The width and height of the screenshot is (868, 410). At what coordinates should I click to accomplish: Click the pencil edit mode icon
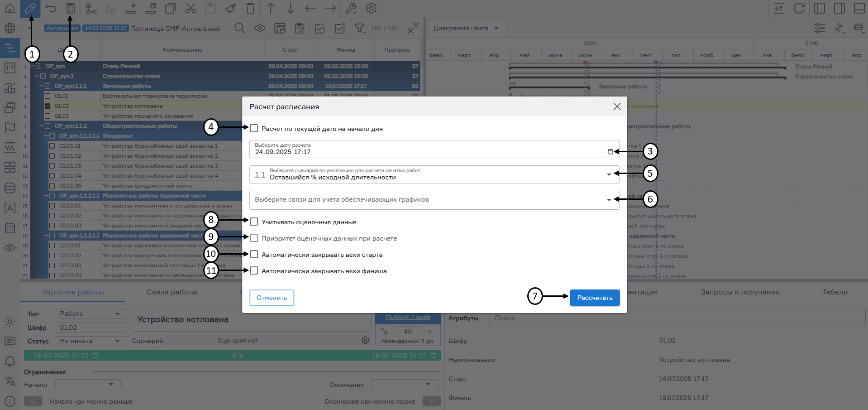[x=30, y=8]
